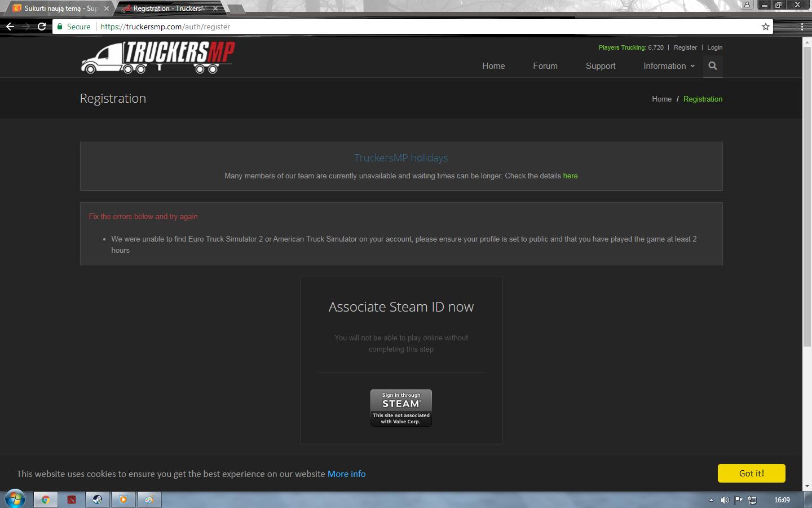The image size is (812, 508).
Task: Open the red app taskbar icon
Action: point(72,500)
